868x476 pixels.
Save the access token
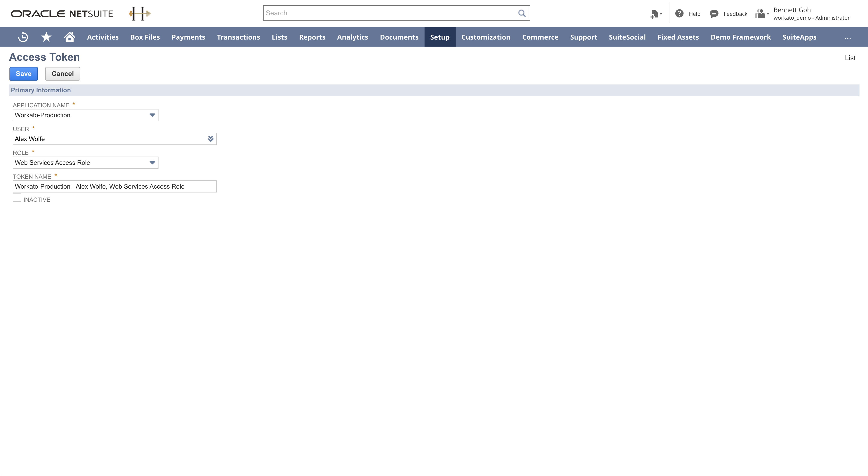click(x=23, y=74)
